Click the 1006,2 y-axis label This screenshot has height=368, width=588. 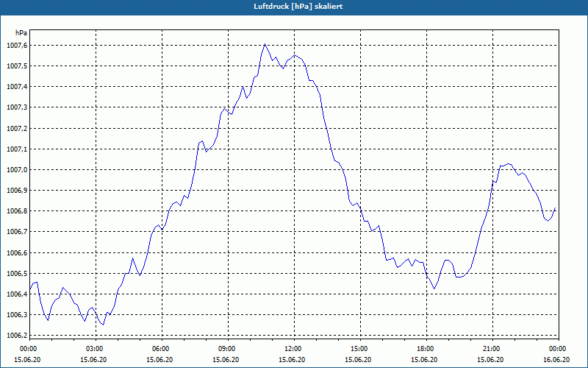(x=16, y=336)
